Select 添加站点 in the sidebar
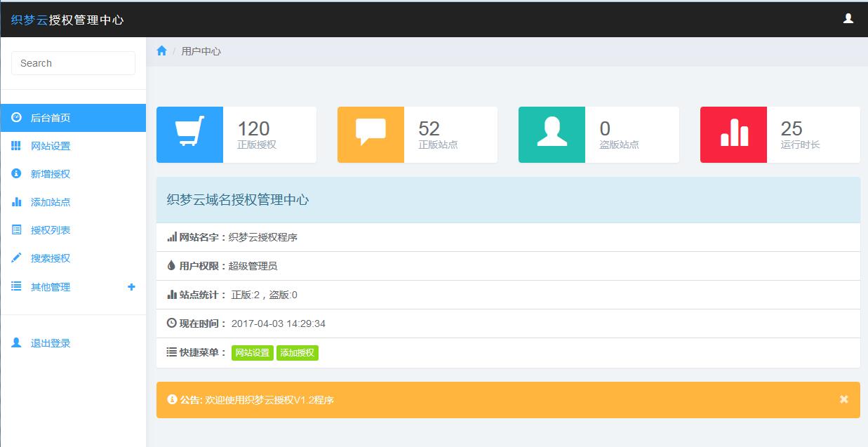The image size is (868, 447). click(73, 202)
